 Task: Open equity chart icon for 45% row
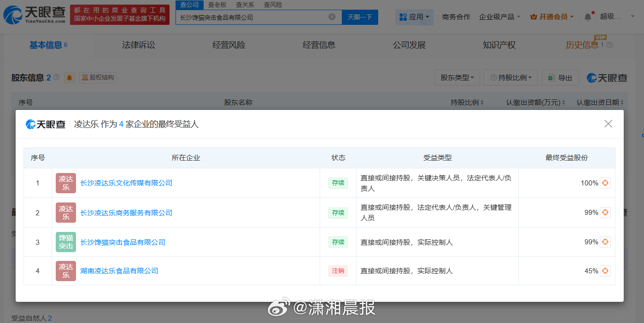tap(605, 271)
